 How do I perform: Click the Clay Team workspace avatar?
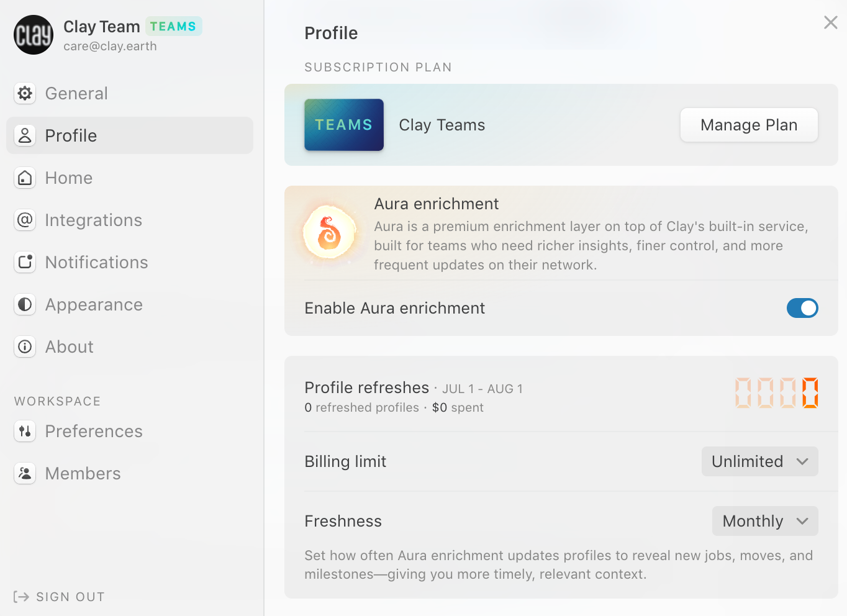[33, 35]
